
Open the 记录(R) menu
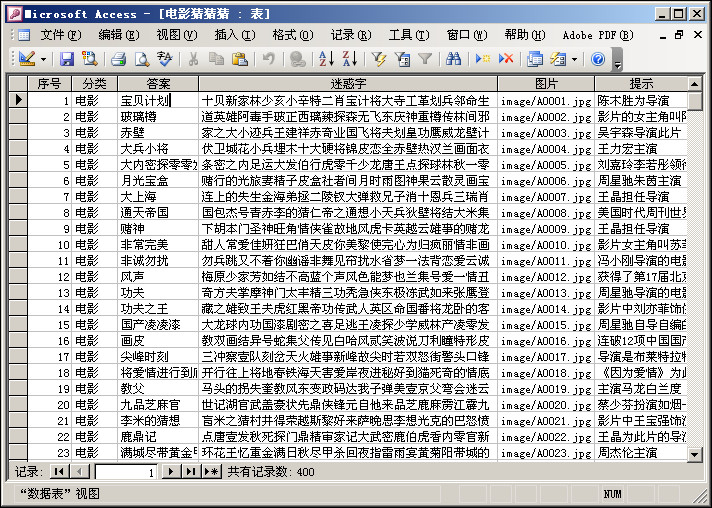(x=351, y=35)
